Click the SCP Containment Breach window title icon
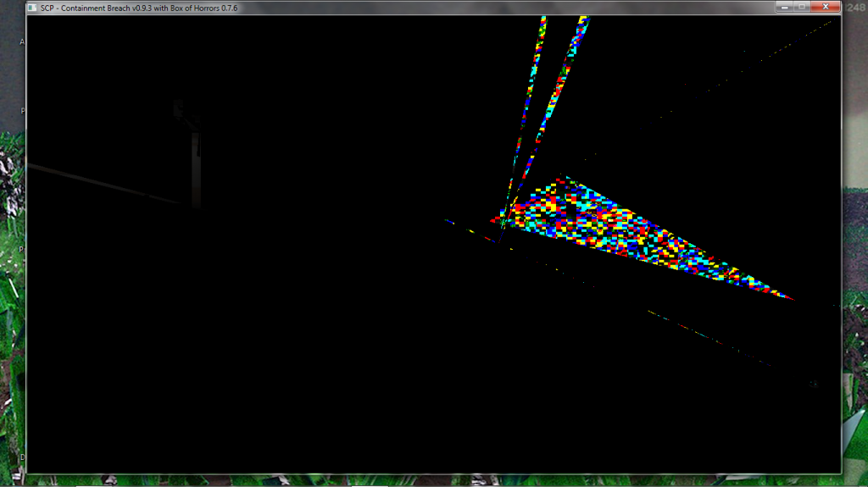This screenshot has width=868, height=487. (32, 8)
